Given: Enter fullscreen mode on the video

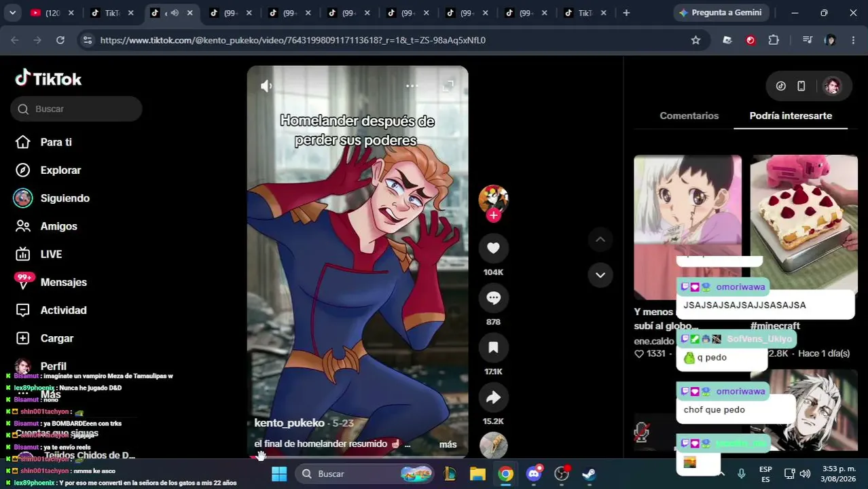Looking at the screenshot, I should pyautogui.click(x=448, y=86).
